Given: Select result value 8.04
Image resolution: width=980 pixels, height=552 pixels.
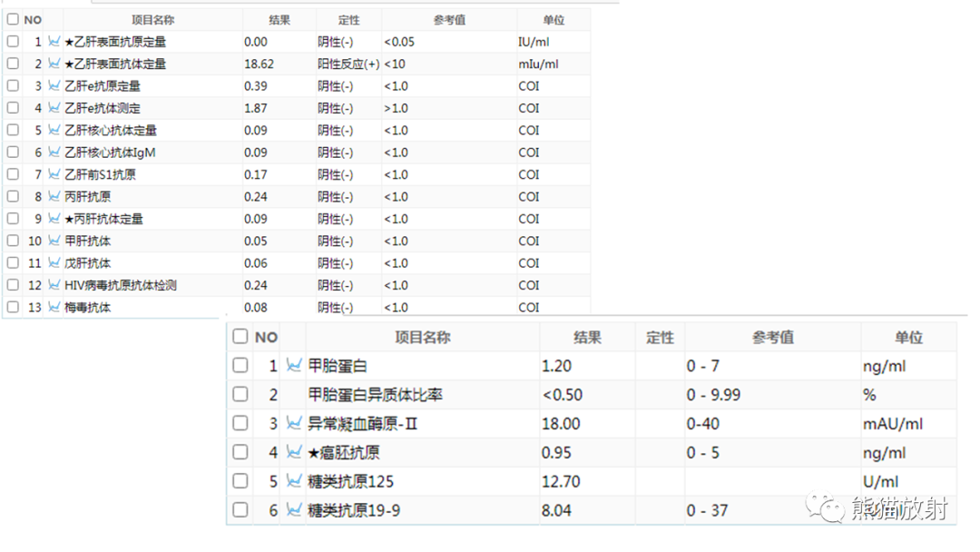Looking at the screenshot, I should [556, 510].
